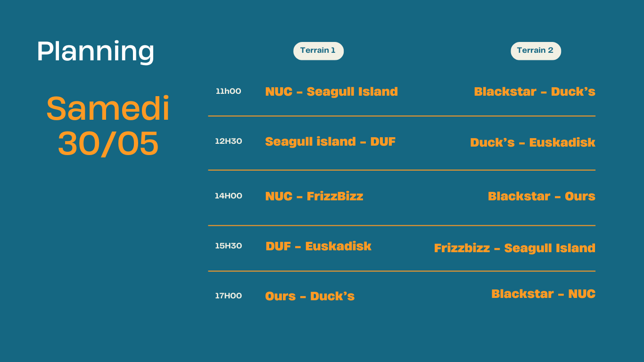
Task: Click the NUC - Seagull Island match
Action: pos(331,91)
